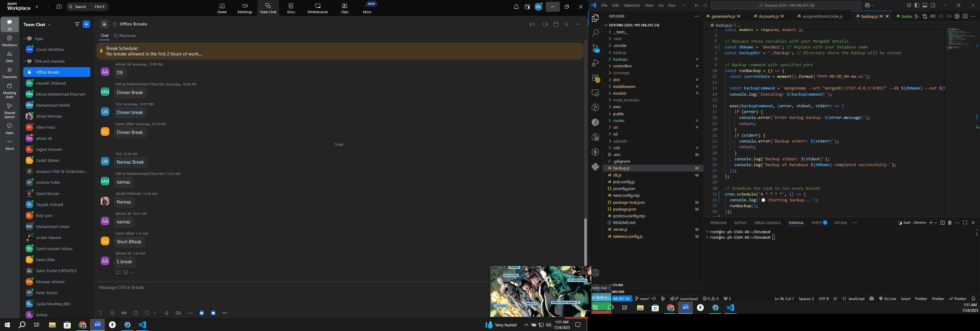Viewport: 980px width, 331px height.
Task: Record a video message
Action: 178,313
